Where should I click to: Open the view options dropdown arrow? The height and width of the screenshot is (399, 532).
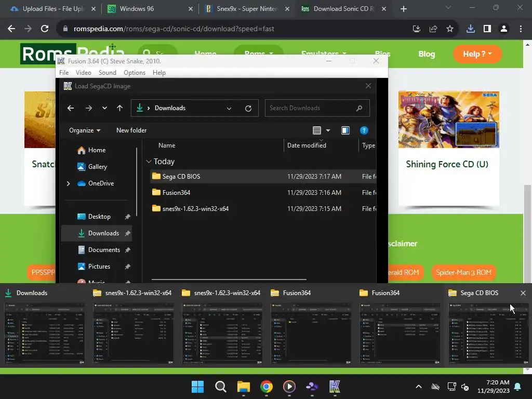[328, 130]
